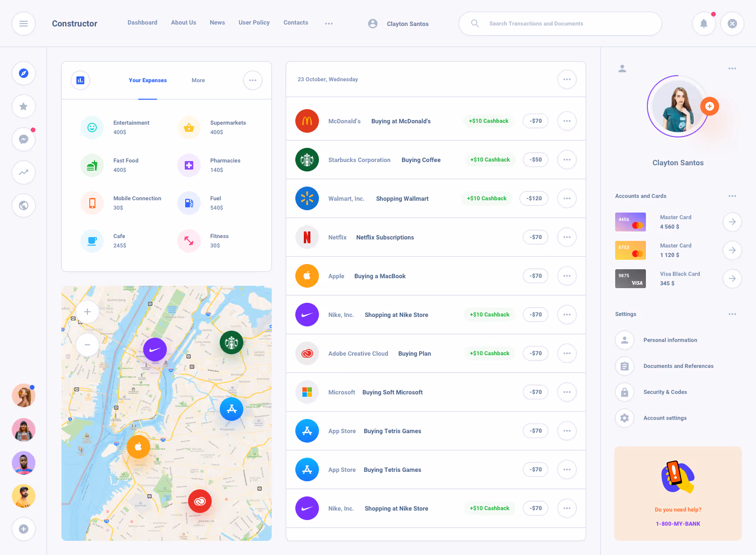Screen dimensions: 756x555
Task: Click the Visa 9875 card thumbnail
Action: (630, 279)
